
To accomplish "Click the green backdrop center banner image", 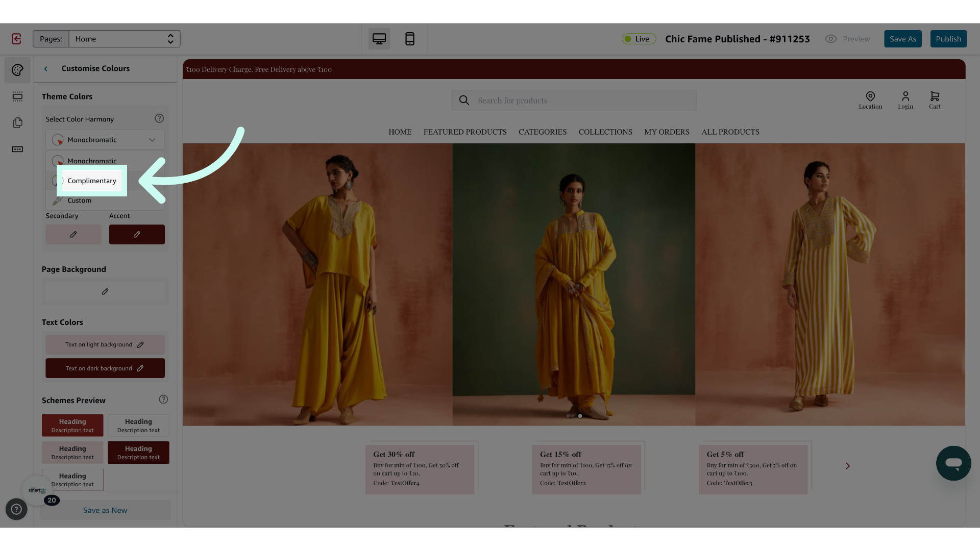I will [x=574, y=285].
